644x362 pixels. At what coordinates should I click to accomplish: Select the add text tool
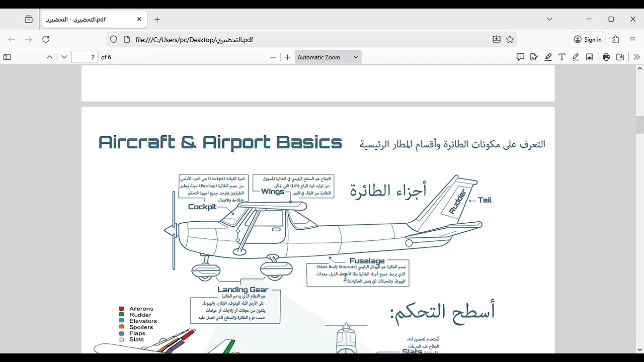point(562,57)
